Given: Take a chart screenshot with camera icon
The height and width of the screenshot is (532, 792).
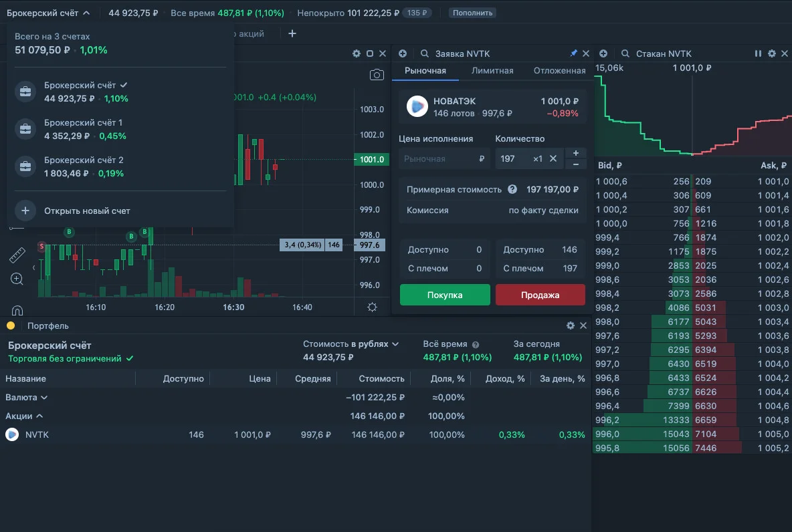Looking at the screenshot, I should (377, 75).
